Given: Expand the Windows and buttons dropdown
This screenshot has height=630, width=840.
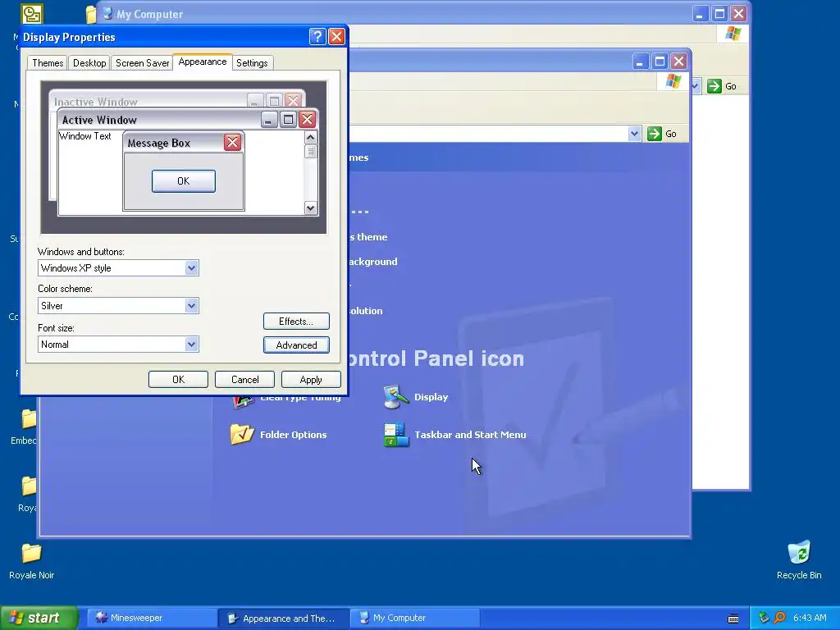Looking at the screenshot, I should tap(191, 268).
